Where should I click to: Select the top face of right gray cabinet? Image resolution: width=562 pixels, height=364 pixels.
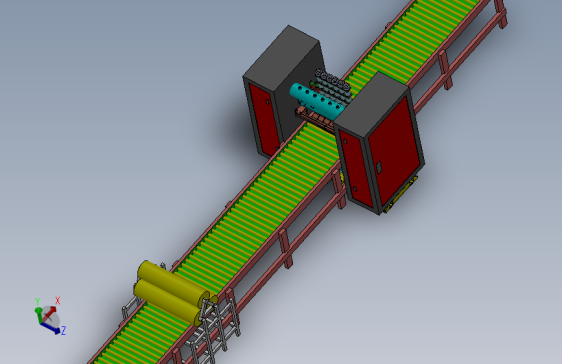[x=371, y=105]
